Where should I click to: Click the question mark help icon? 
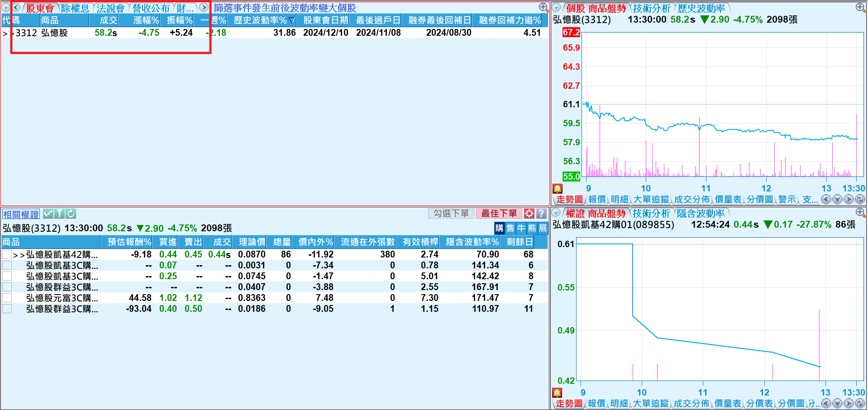coord(541,214)
